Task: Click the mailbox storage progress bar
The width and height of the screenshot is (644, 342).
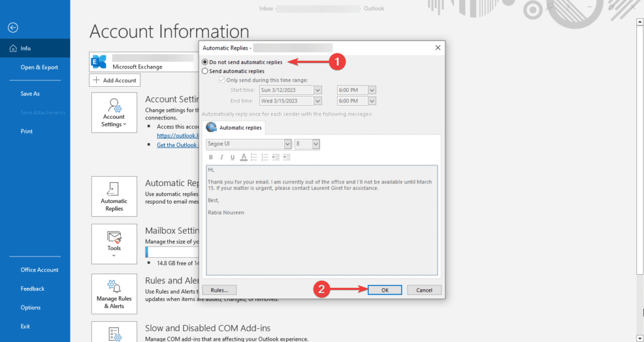Action: pyautogui.click(x=172, y=251)
